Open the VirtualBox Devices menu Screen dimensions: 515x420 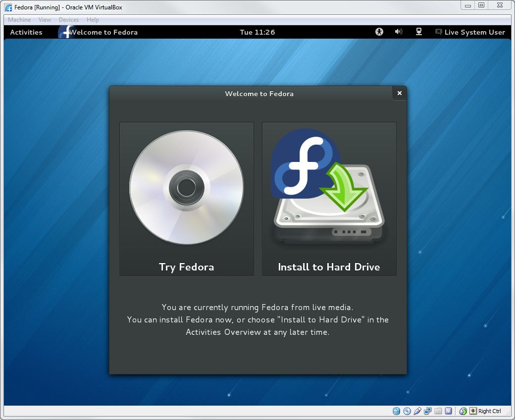69,20
